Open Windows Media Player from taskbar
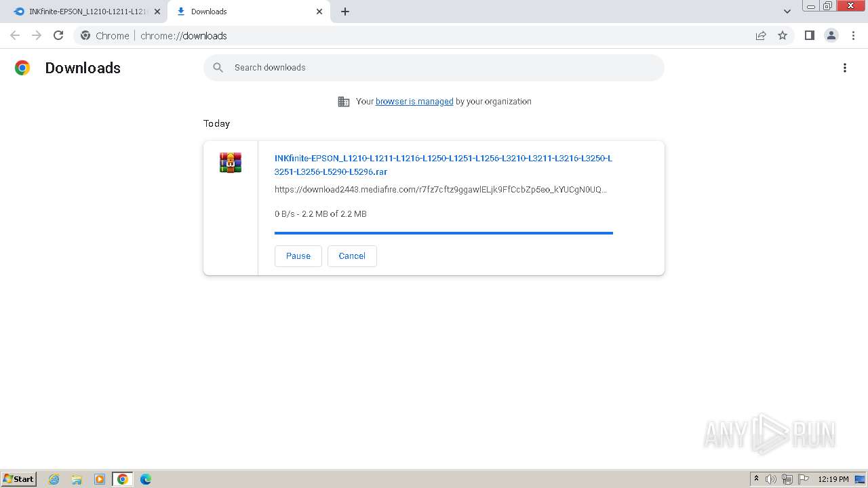This screenshot has height=488, width=868. click(100, 479)
